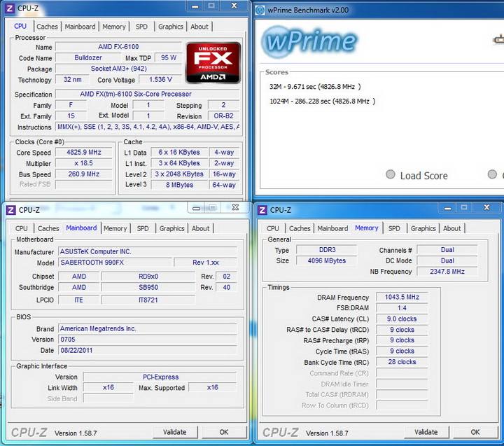
Task: Open SPD tab in the Mainboard CPU-Z window
Action: pos(143,228)
